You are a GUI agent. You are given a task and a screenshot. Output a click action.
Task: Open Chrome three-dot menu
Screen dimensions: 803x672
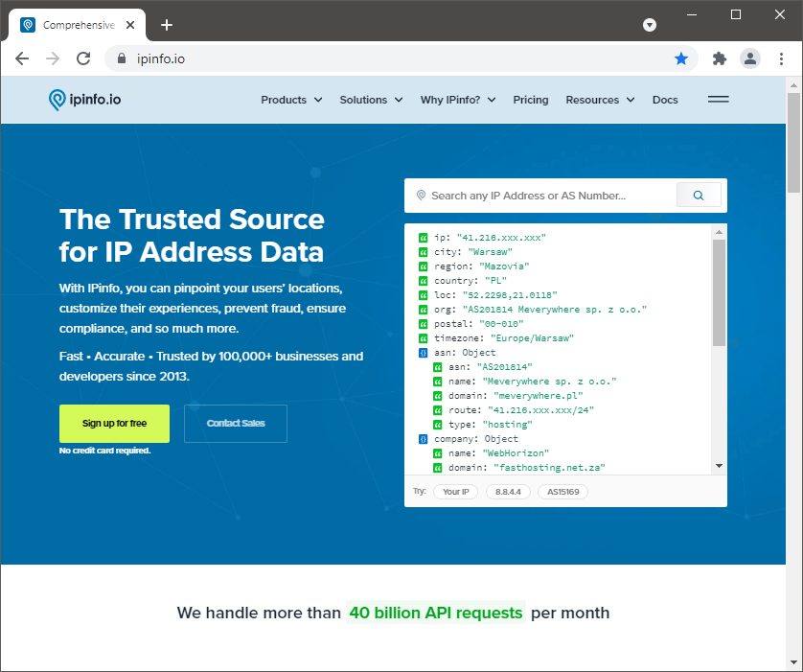(x=781, y=58)
